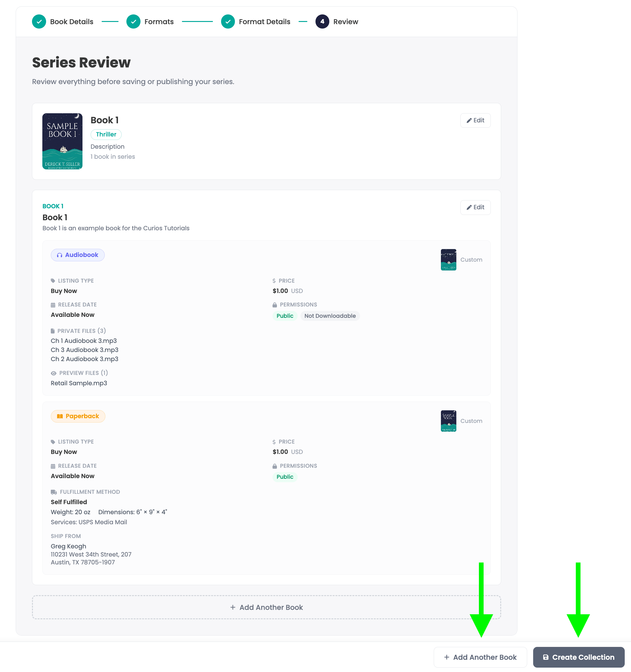Click the Book Details checkmark circle
The height and width of the screenshot is (672, 631).
click(x=39, y=22)
